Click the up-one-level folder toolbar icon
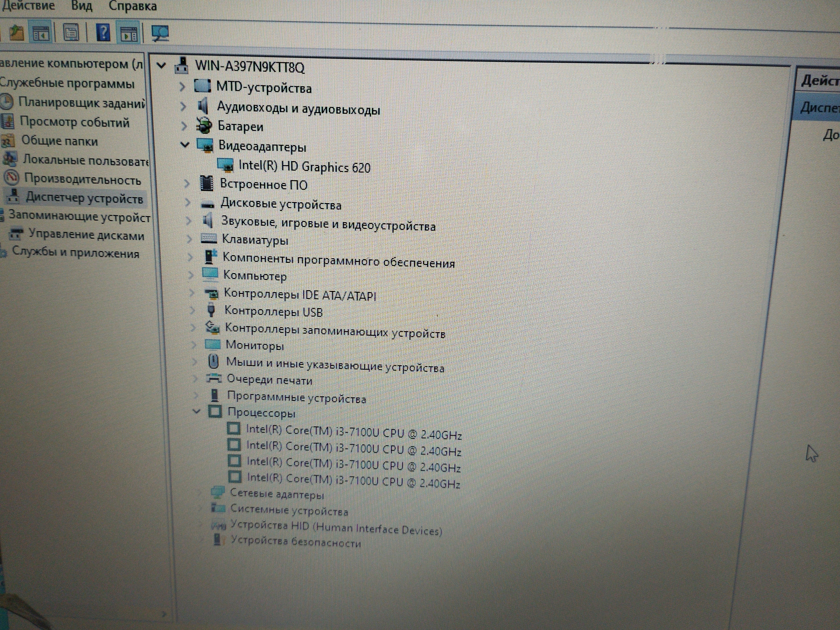 coord(17,33)
